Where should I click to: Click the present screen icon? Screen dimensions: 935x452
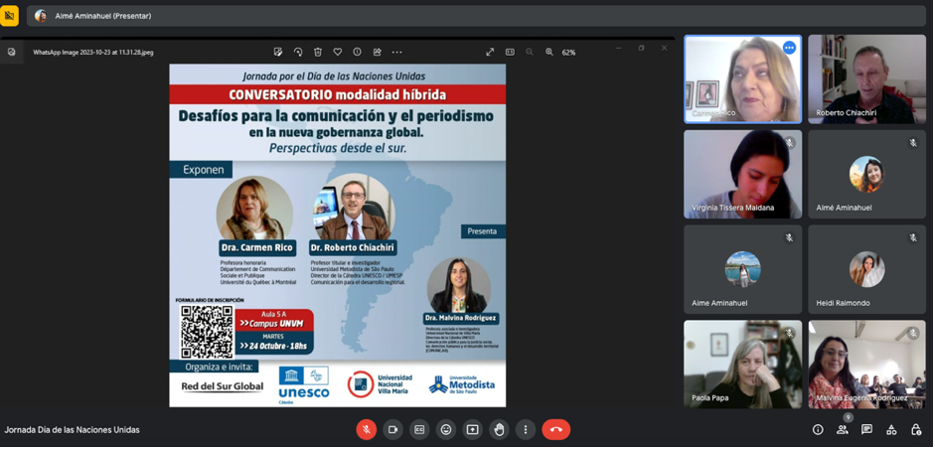tap(472, 430)
